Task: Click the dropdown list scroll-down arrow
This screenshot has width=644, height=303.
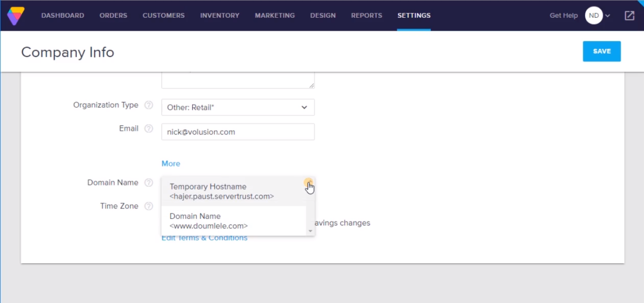Action: 310,231
